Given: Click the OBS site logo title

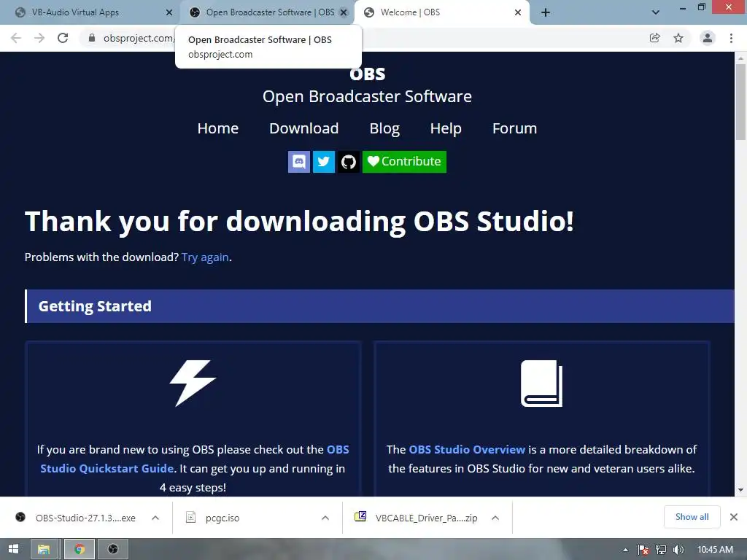Looking at the screenshot, I should coord(368,74).
